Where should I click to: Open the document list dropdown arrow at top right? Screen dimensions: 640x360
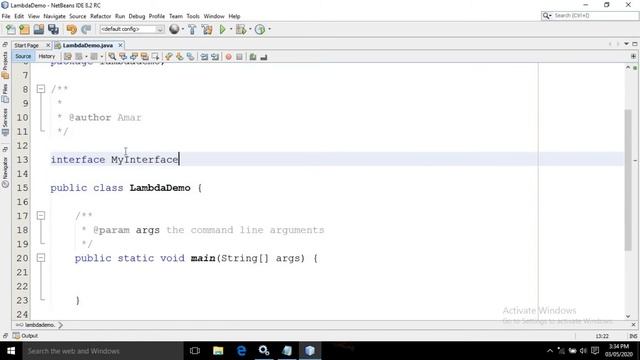click(627, 44)
